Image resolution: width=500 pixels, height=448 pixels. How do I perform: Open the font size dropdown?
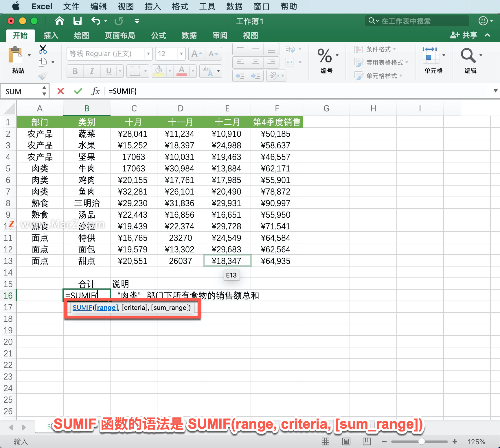click(x=181, y=54)
